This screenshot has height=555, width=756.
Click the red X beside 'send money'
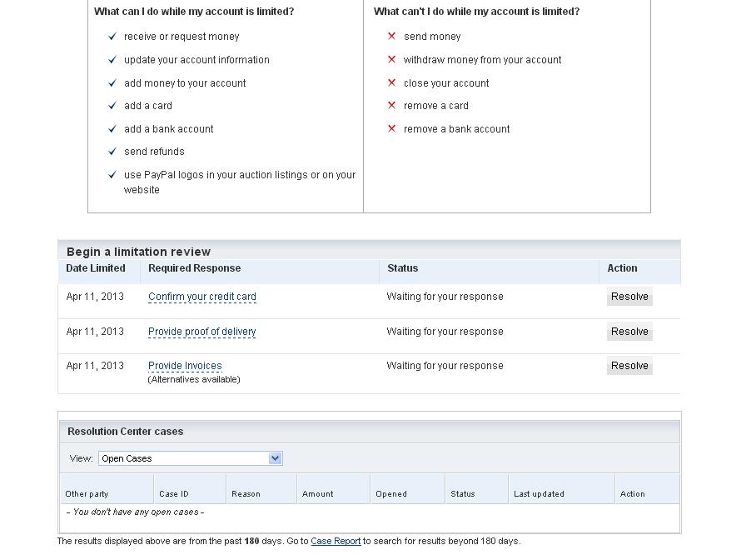pyautogui.click(x=391, y=37)
